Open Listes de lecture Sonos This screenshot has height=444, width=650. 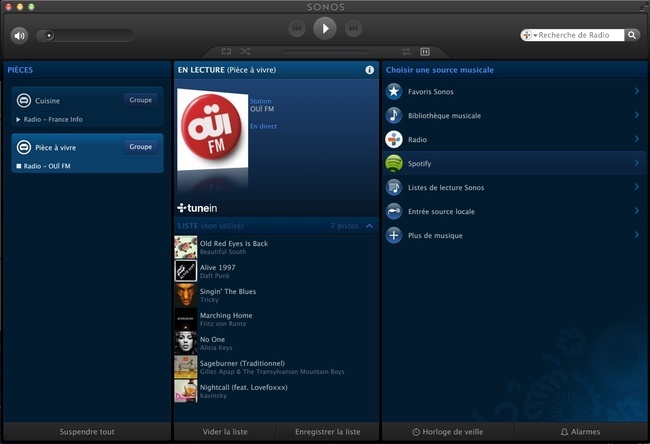point(514,187)
